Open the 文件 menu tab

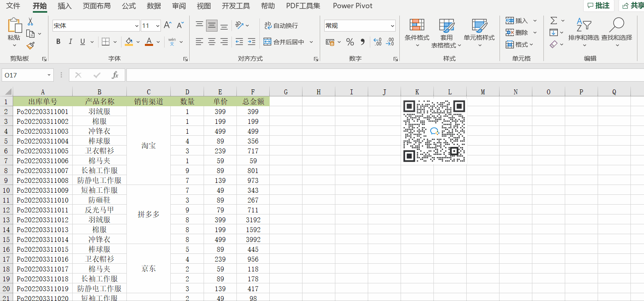tap(13, 6)
